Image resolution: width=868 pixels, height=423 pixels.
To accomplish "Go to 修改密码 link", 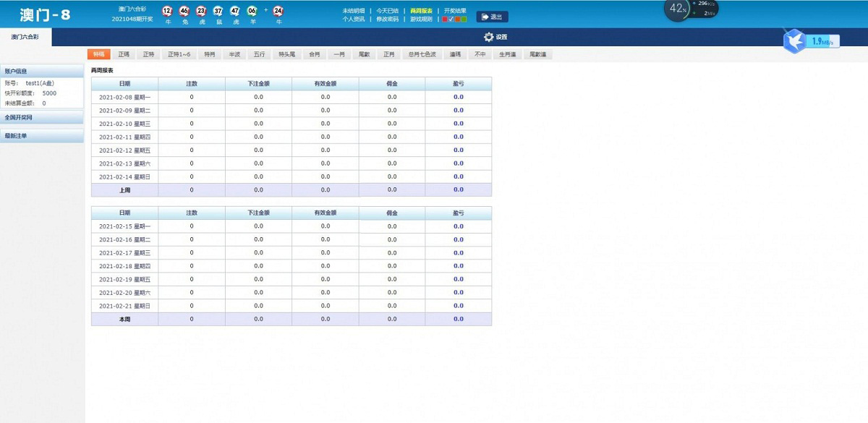I will coord(388,20).
